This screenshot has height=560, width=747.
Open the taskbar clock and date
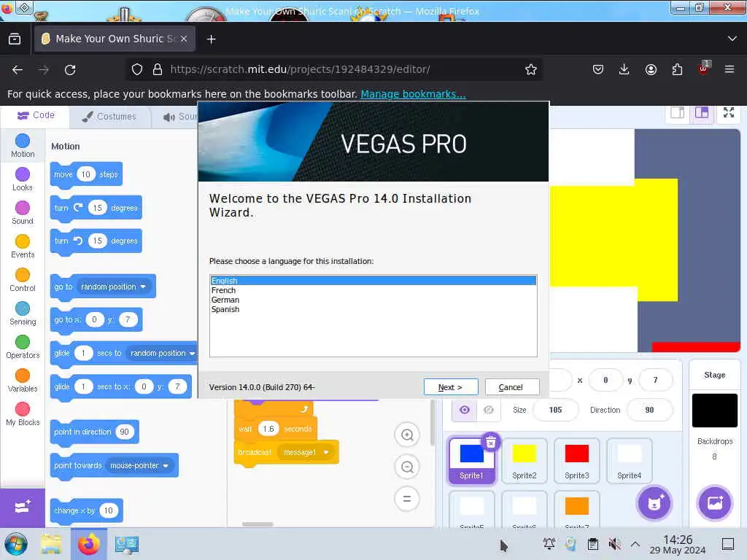pyautogui.click(x=678, y=544)
